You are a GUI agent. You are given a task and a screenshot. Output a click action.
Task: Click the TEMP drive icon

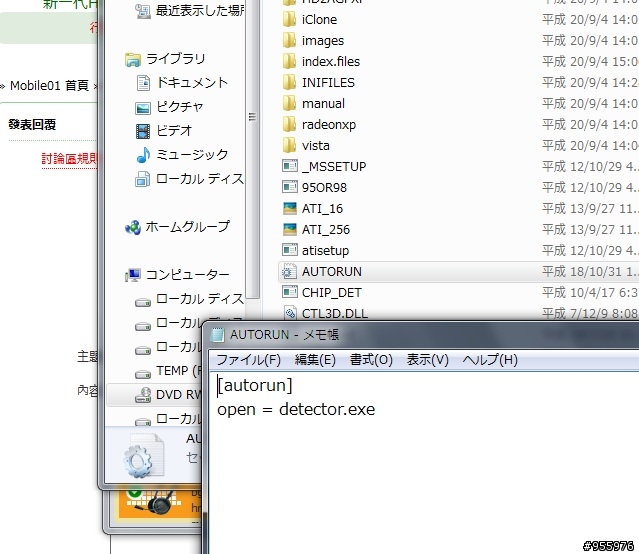pos(143,373)
